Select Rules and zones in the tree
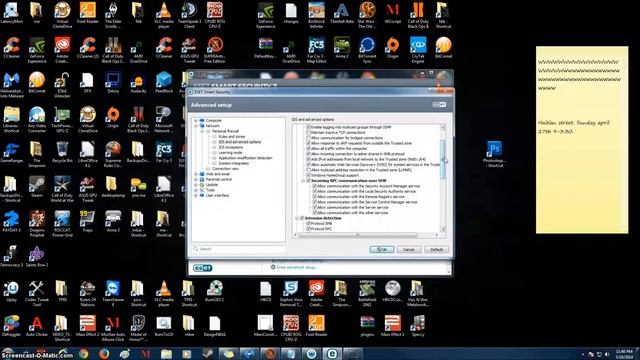This screenshot has height=360, width=640. coord(231,137)
